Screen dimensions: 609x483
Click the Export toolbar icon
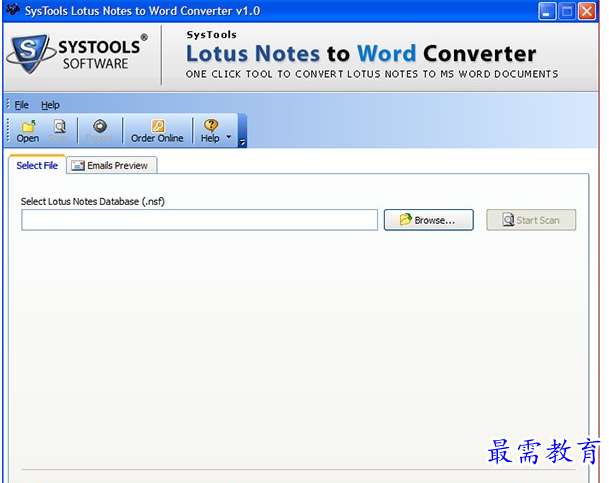pyautogui.click(x=100, y=126)
